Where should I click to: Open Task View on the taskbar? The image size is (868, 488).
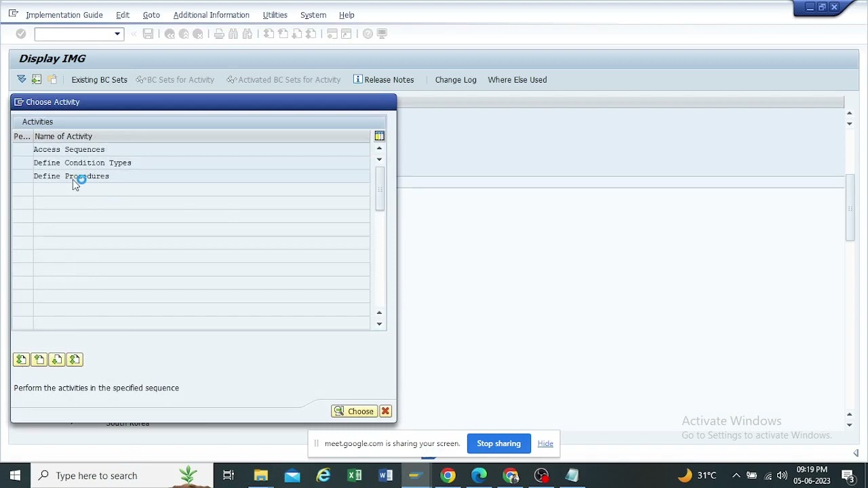[229, 475]
